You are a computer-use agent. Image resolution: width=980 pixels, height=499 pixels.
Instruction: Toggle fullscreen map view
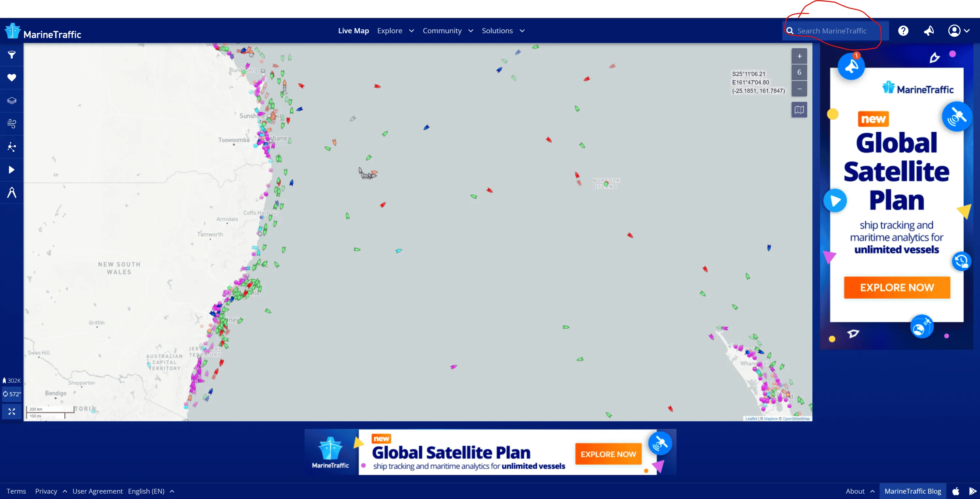point(12,411)
